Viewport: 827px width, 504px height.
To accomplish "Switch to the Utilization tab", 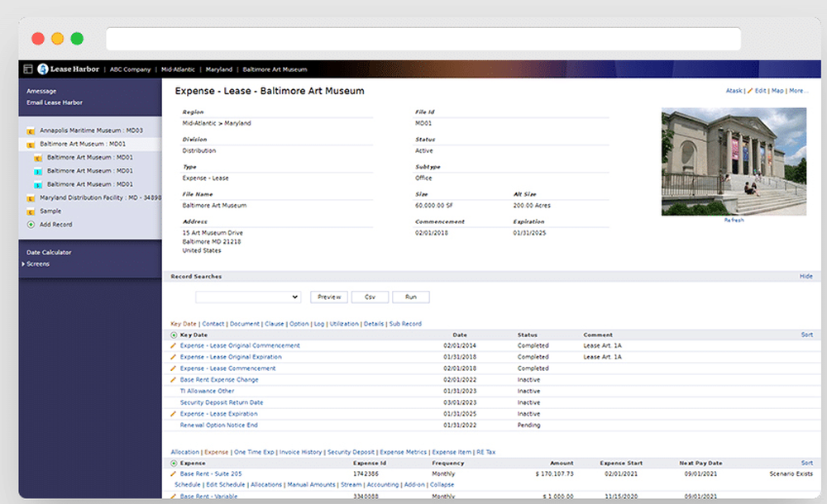I will [x=344, y=324].
